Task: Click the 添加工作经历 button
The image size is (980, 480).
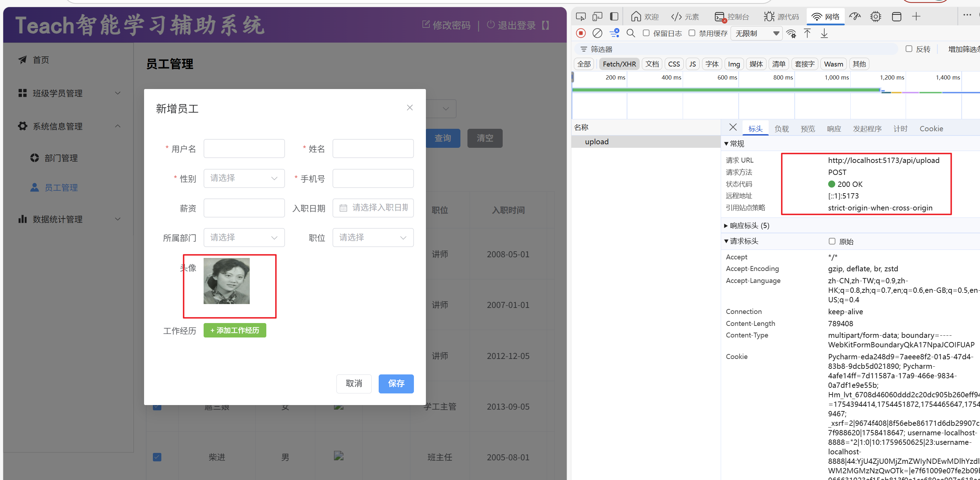Action: coord(235,330)
